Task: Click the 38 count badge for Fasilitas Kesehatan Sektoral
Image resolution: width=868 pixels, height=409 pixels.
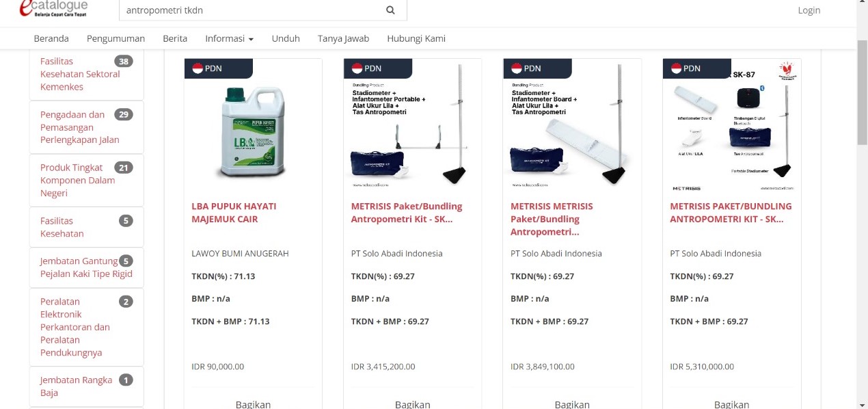Action: click(124, 62)
